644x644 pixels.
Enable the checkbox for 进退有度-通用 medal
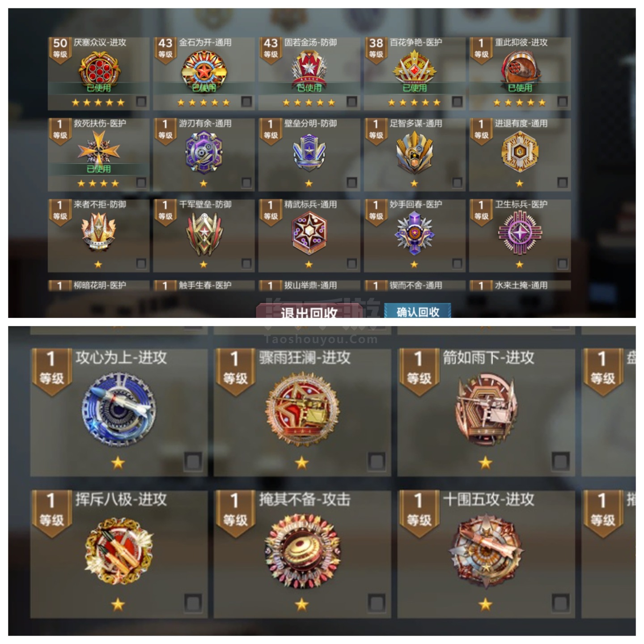(x=562, y=182)
